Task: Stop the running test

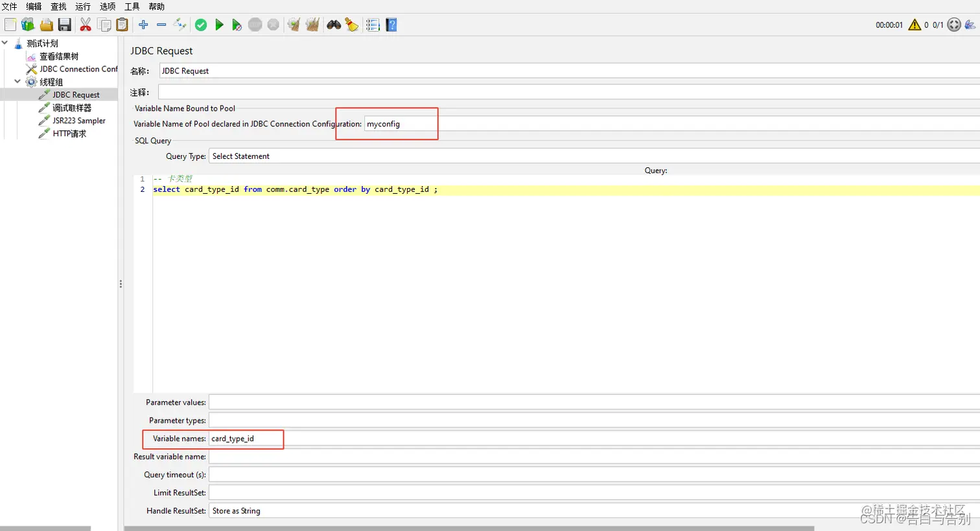Action: pyautogui.click(x=255, y=25)
